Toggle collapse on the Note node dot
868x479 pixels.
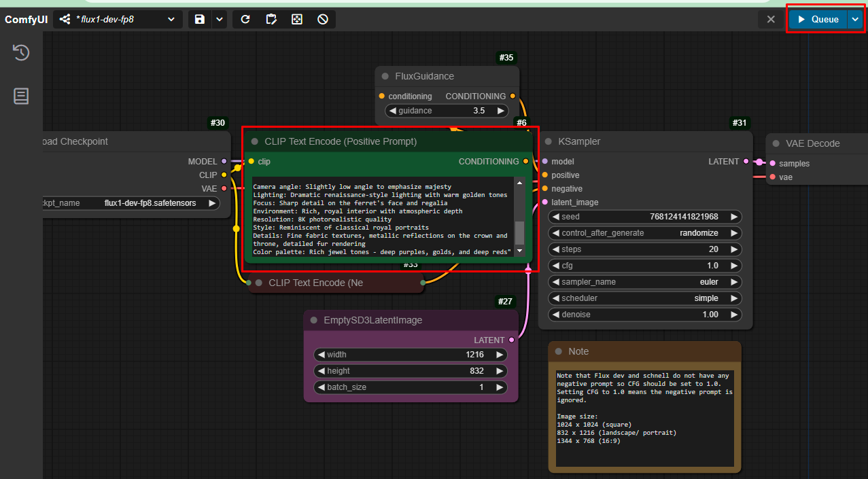(x=559, y=351)
